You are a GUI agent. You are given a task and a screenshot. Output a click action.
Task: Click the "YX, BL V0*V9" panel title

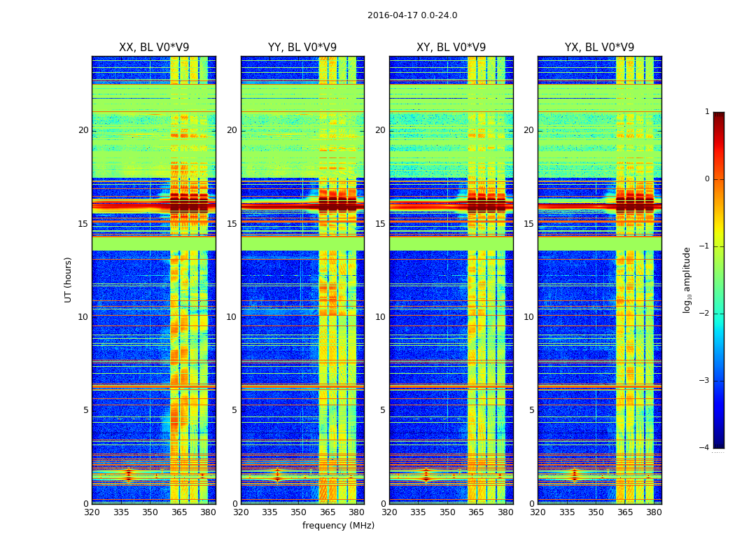pyautogui.click(x=599, y=48)
